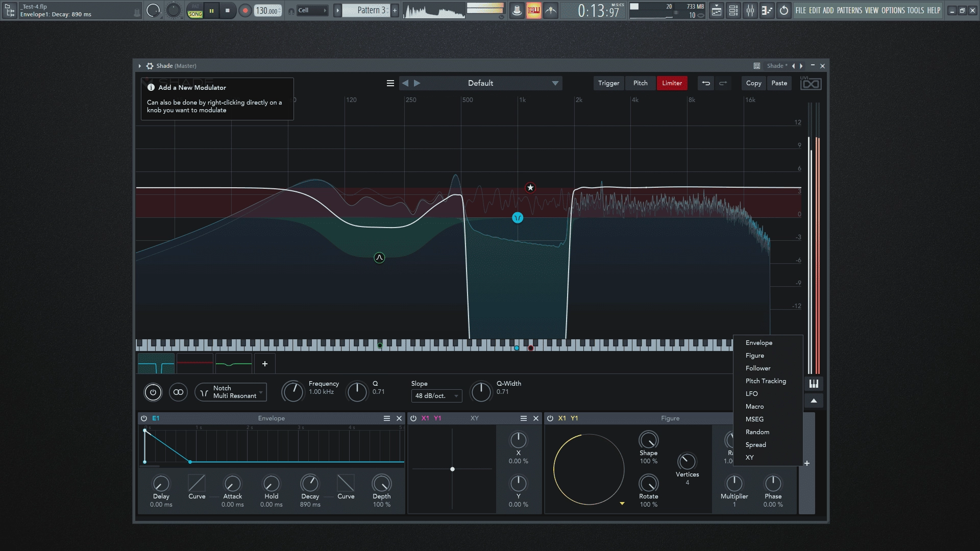Open Shade hamburger preset menu
Image resolution: width=980 pixels, height=551 pixels.
pos(390,83)
